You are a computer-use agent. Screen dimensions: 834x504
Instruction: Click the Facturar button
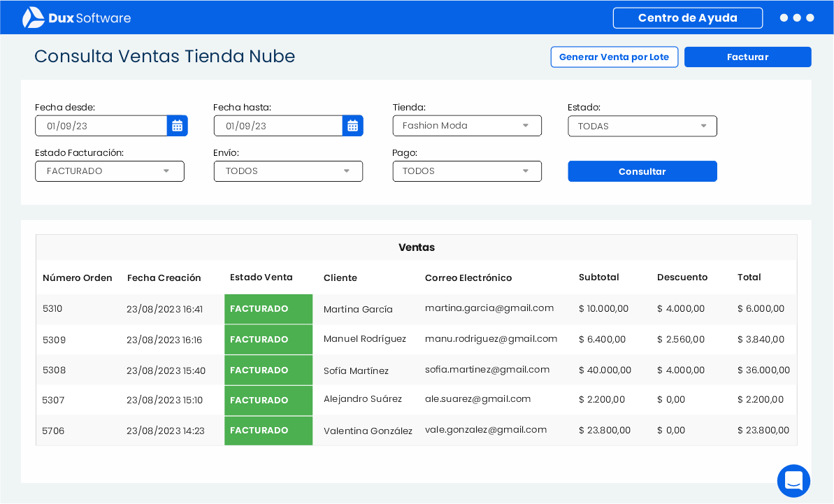point(748,57)
